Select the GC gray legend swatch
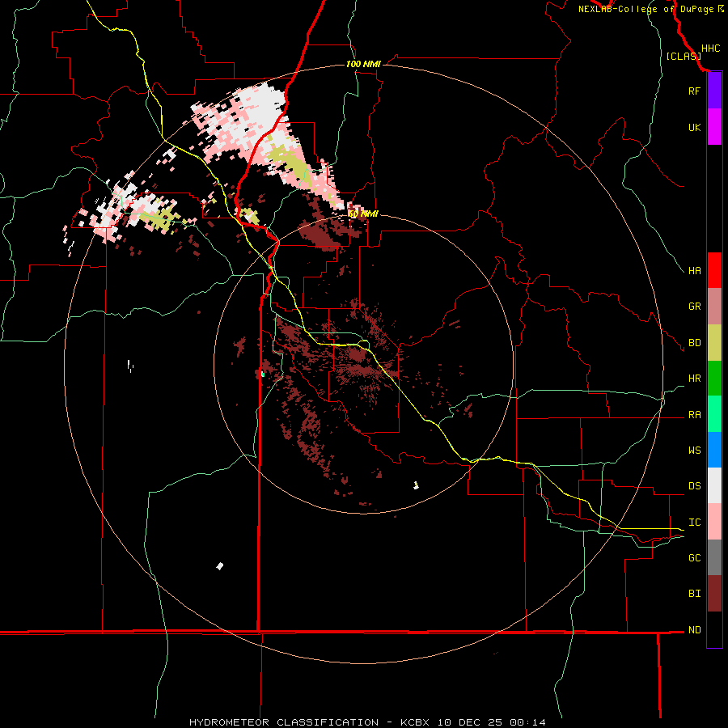The width and height of the screenshot is (728, 728). coord(714,557)
